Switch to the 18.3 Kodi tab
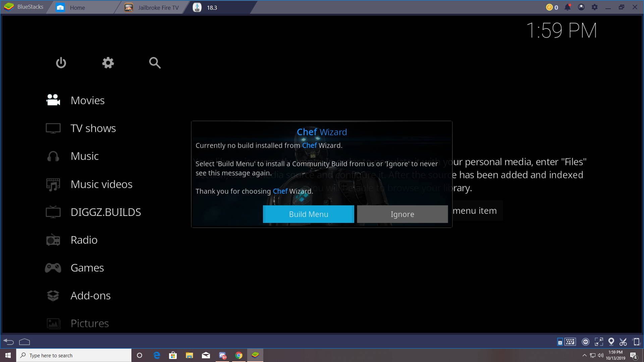 pos(220,7)
